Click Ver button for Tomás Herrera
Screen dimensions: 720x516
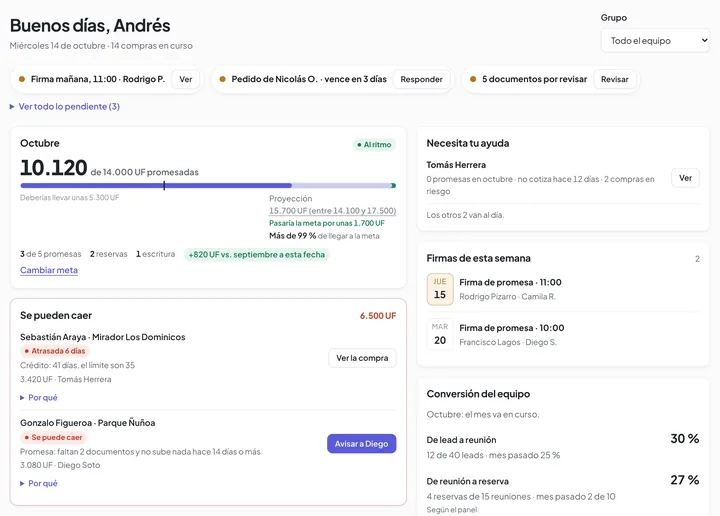(x=685, y=178)
